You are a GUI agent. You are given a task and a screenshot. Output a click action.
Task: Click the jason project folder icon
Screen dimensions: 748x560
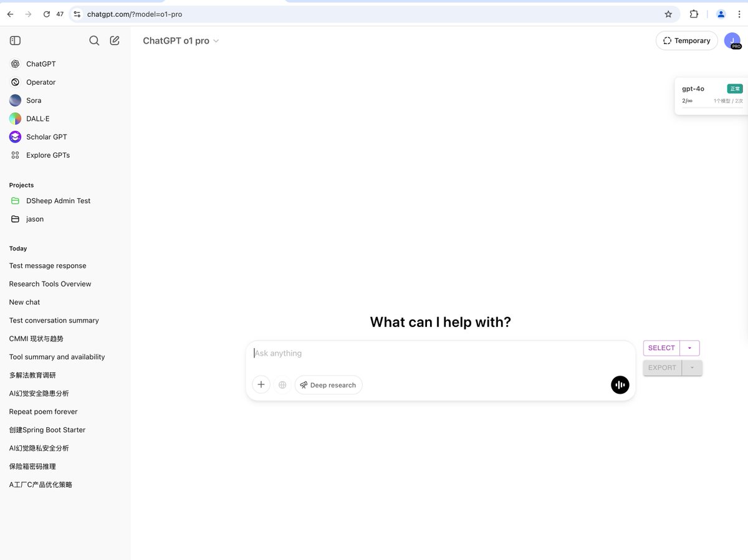[x=15, y=219]
